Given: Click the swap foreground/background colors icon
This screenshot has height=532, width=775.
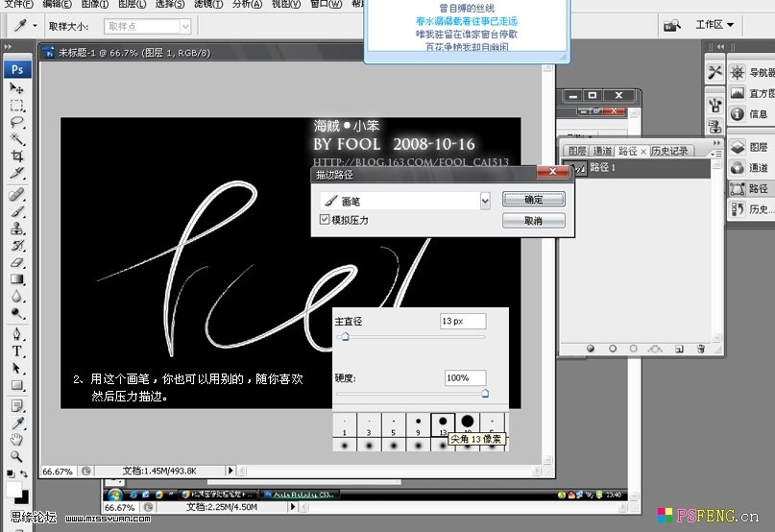Looking at the screenshot, I should (24, 473).
